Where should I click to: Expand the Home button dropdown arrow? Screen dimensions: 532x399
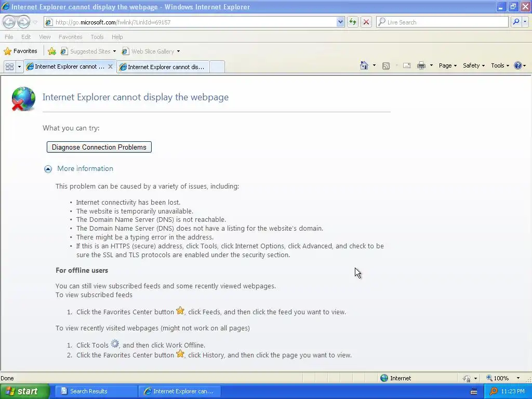[x=374, y=65]
